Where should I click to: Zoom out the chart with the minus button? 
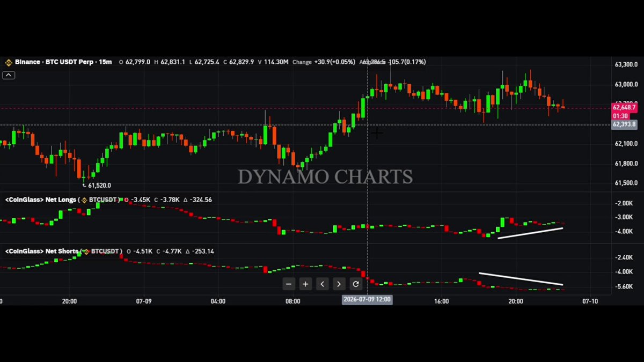[x=289, y=284]
